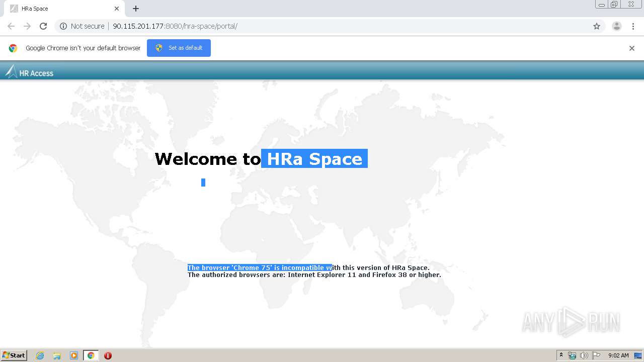Show hidden system tray icons

pos(561,355)
